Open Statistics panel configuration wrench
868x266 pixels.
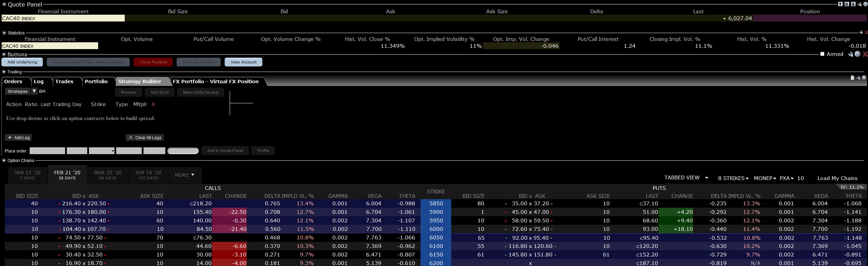click(861, 32)
